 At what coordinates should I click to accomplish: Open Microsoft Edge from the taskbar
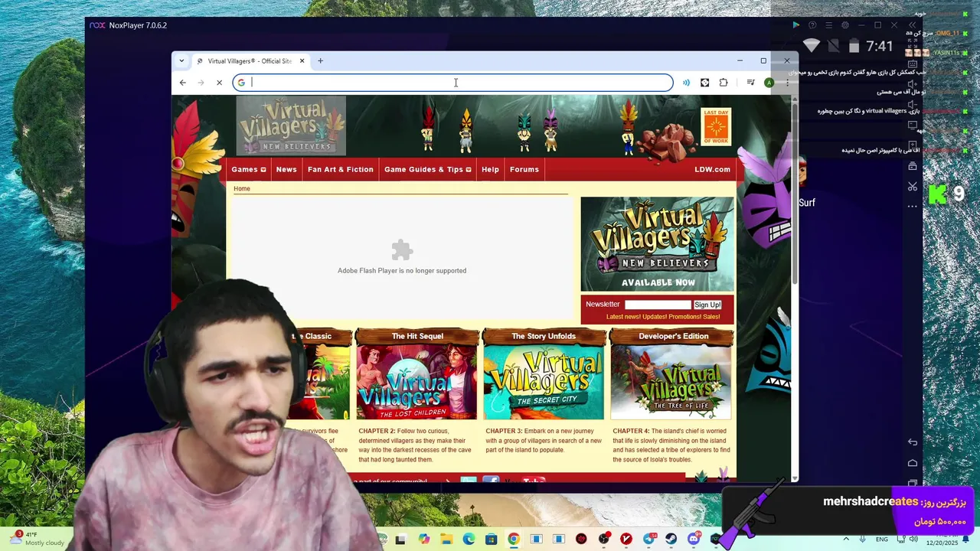point(469,540)
